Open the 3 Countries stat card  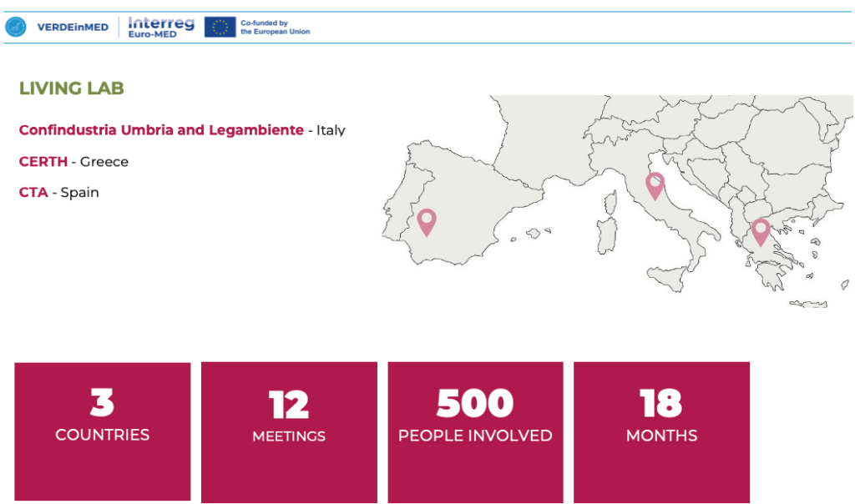pos(103,431)
